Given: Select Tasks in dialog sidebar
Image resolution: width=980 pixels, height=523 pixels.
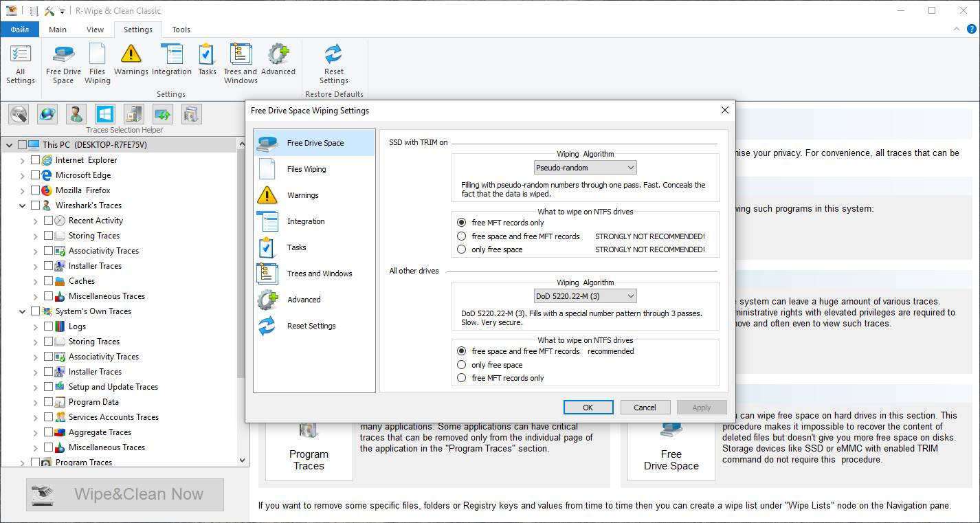Looking at the screenshot, I should 314,247.
